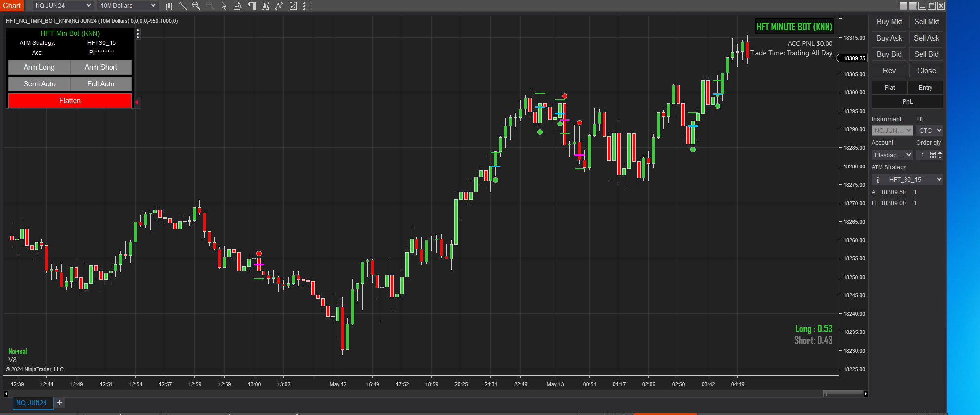Click the ask price 18309.50
Image resolution: width=980 pixels, height=415 pixels.
893,192
